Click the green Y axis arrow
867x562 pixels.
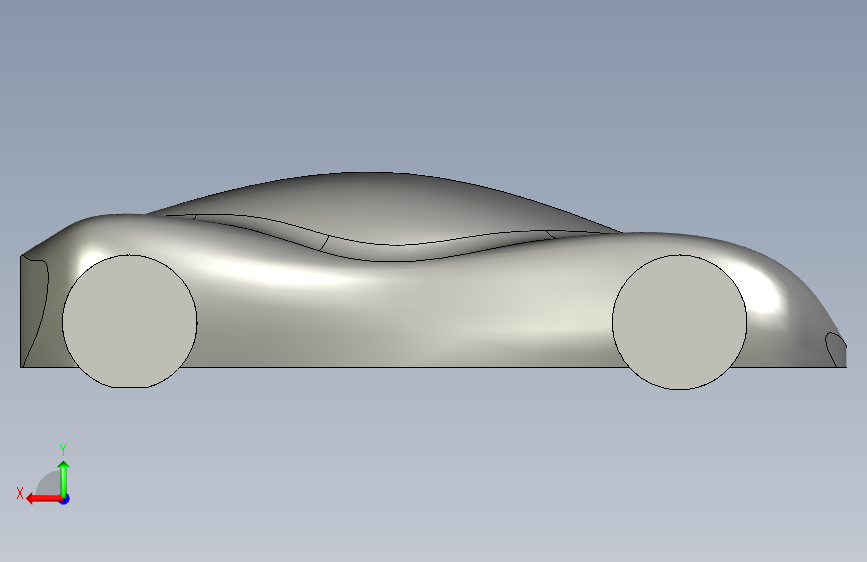pyautogui.click(x=64, y=479)
